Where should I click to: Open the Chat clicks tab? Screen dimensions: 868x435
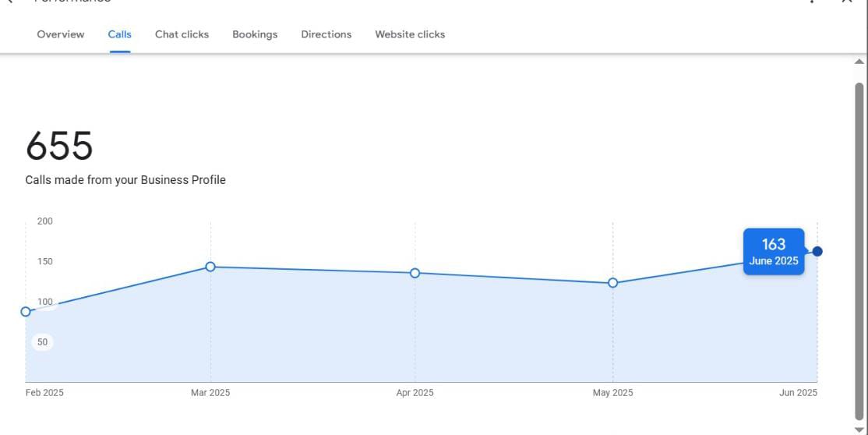coord(182,34)
